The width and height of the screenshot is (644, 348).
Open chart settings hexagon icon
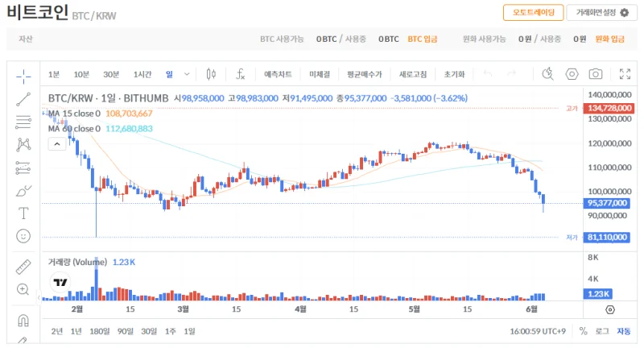click(572, 74)
